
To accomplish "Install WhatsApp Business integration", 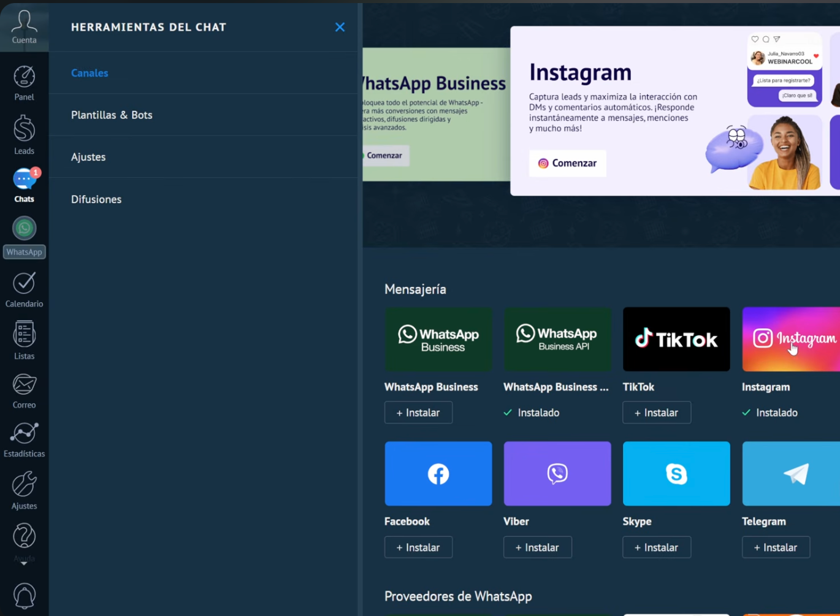I will (418, 413).
